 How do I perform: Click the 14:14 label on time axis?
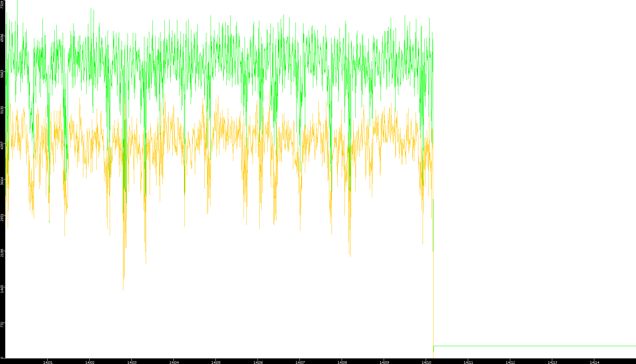click(594, 362)
